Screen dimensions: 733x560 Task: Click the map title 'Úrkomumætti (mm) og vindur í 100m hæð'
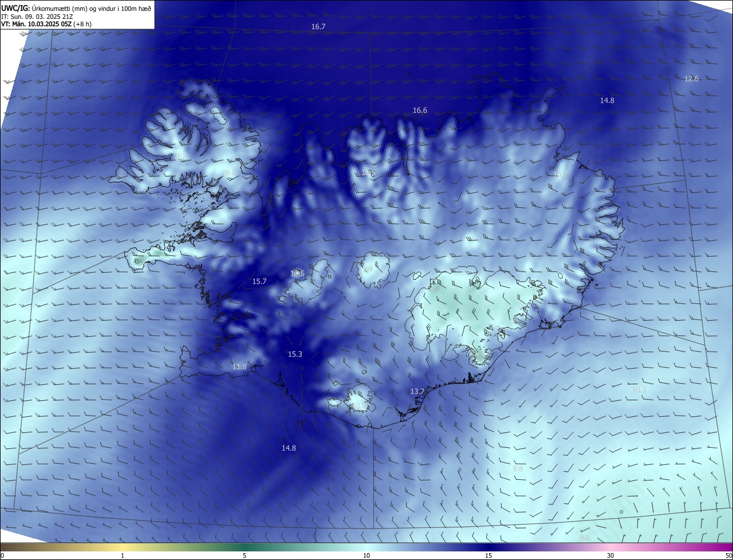click(x=91, y=8)
